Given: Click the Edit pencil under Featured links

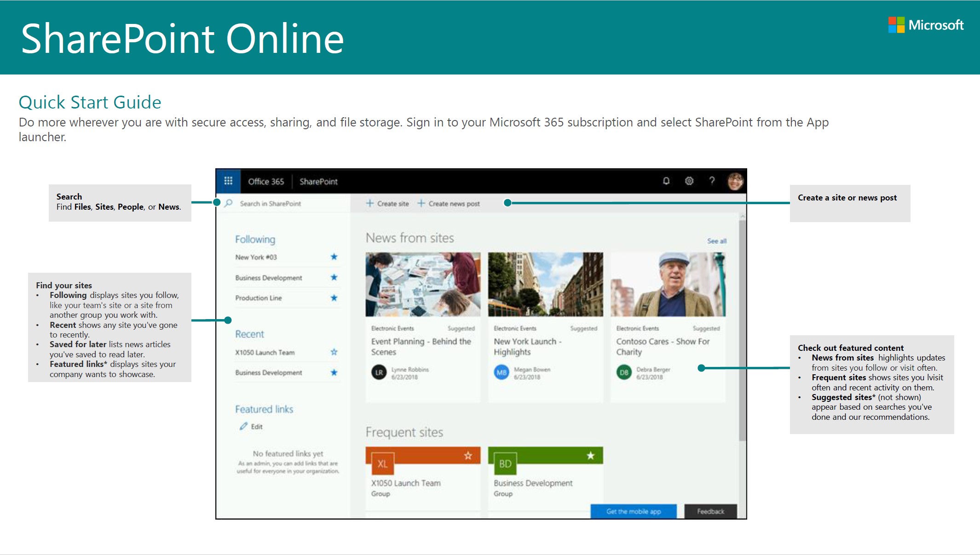Looking at the screenshot, I should coord(244,426).
